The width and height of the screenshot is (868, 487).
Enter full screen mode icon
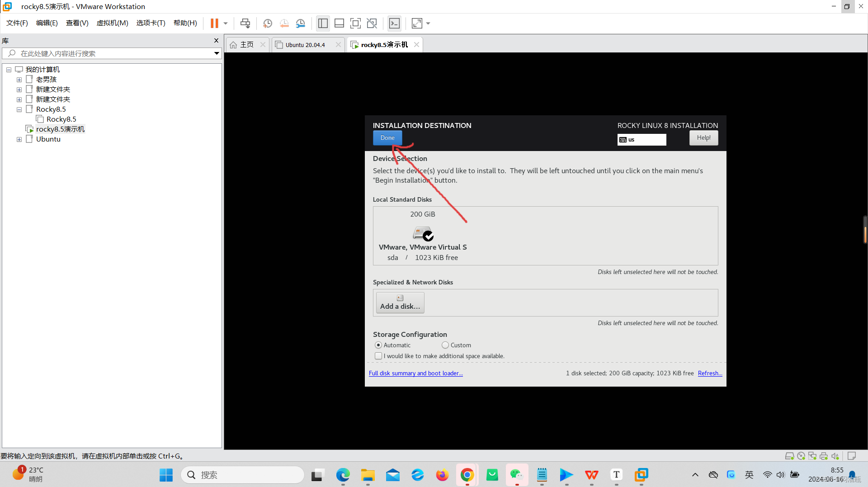point(355,23)
